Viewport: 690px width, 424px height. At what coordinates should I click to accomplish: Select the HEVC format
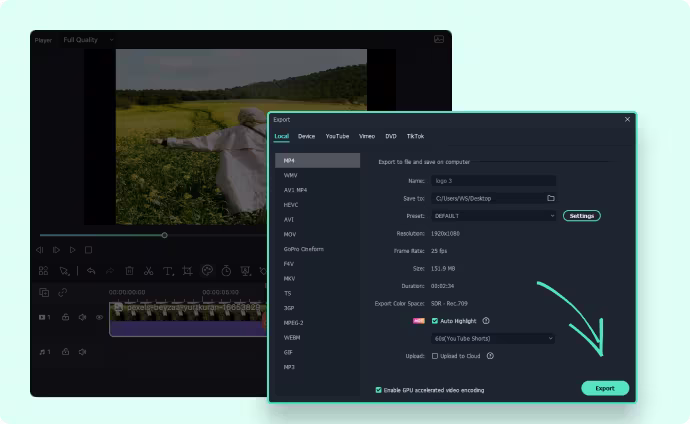pyautogui.click(x=317, y=205)
